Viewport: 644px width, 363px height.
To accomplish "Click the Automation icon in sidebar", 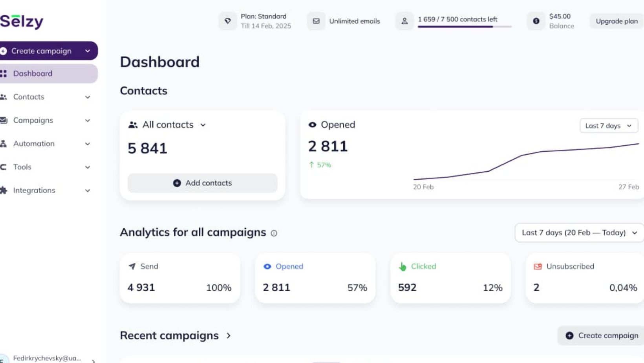I will pos(4,143).
